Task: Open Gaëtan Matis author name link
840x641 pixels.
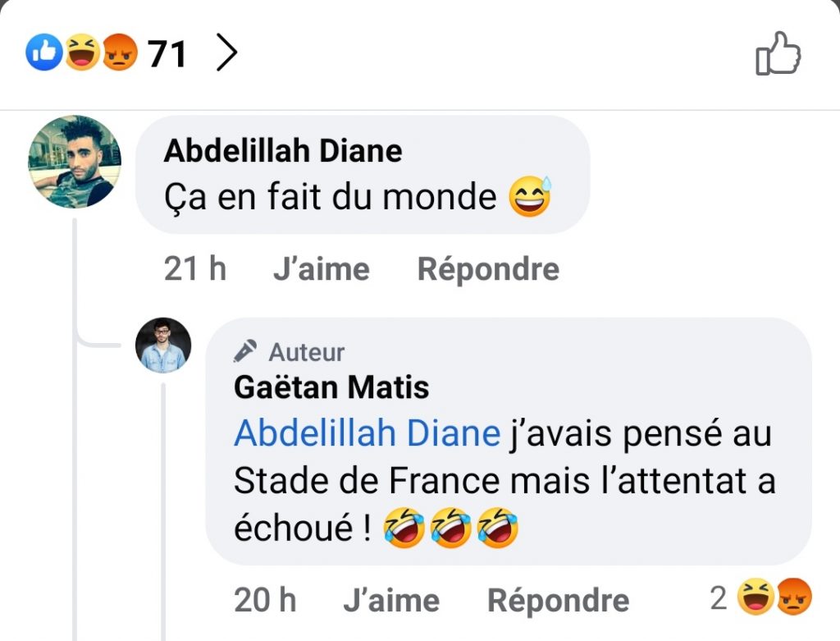Action: (x=331, y=387)
